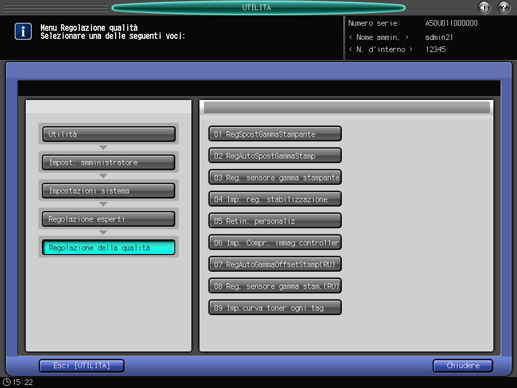Click the Chiudere button

(x=463, y=366)
